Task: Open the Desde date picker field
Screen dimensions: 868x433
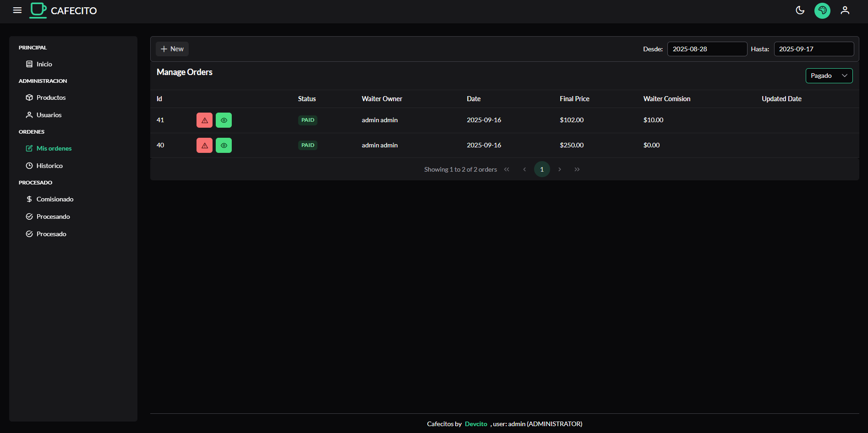Action: tap(707, 49)
